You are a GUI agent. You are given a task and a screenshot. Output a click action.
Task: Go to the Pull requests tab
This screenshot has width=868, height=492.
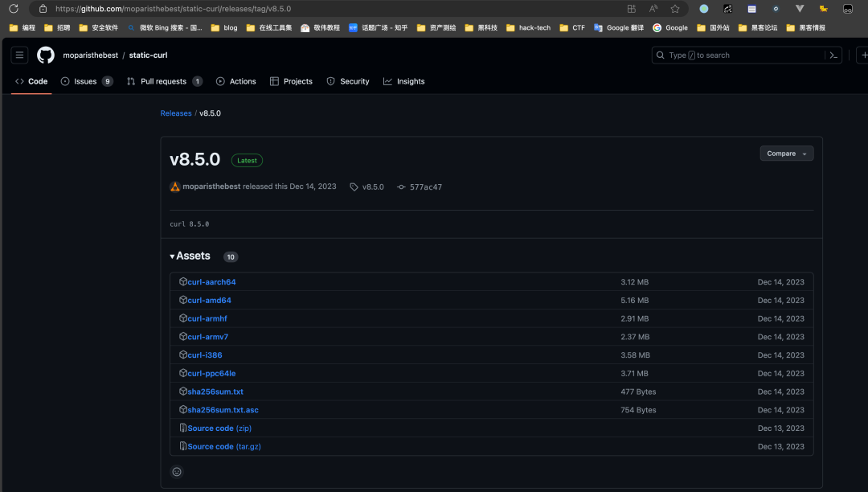pos(165,81)
